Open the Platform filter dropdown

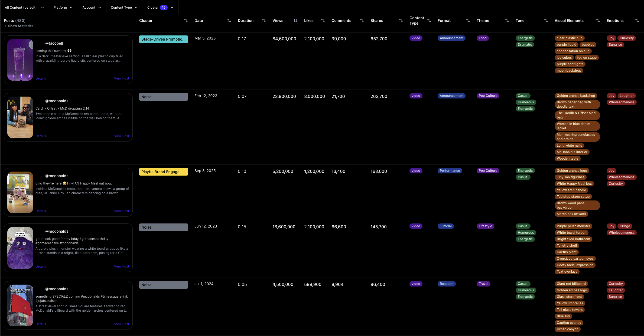coord(63,7)
